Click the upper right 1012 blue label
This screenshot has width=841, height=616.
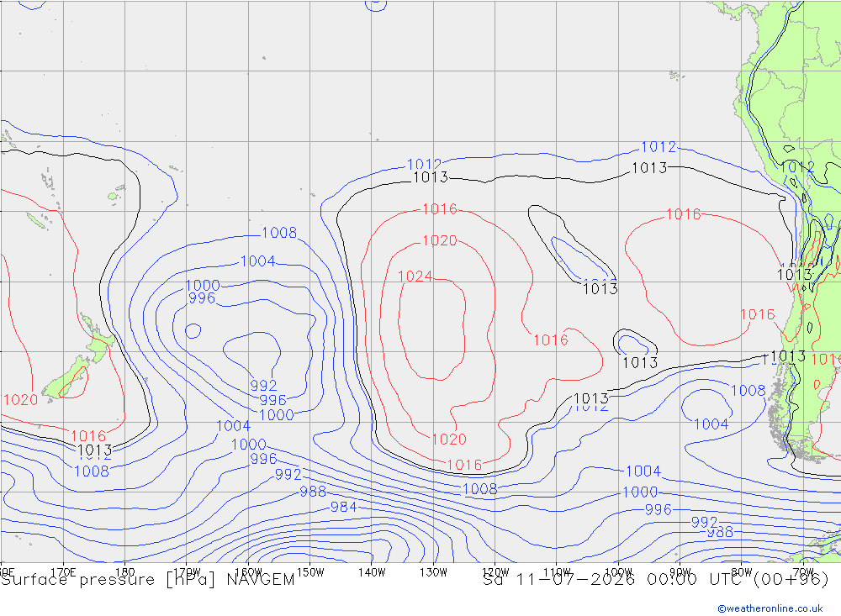659,147
